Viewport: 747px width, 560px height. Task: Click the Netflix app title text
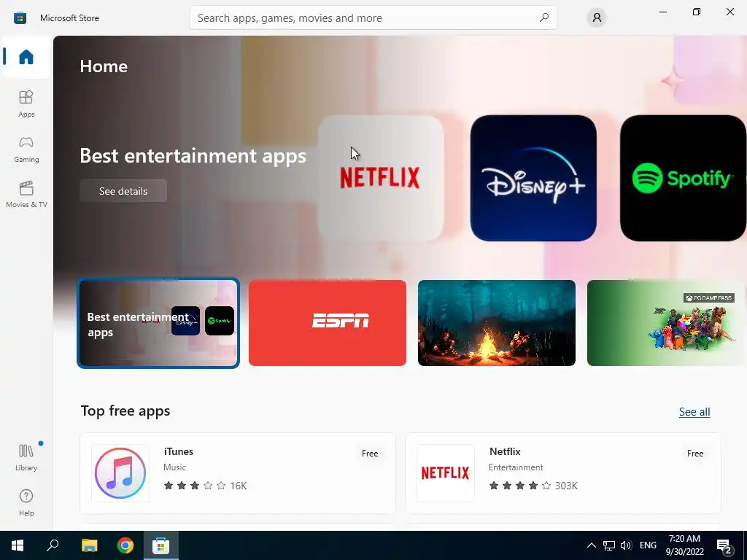click(x=505, y=451)
